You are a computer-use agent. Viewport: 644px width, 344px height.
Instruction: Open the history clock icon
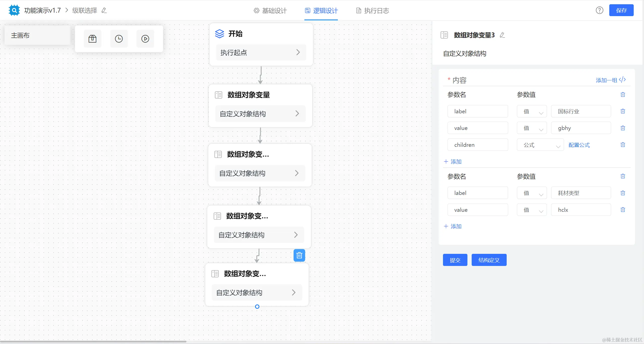pos(119,39)
